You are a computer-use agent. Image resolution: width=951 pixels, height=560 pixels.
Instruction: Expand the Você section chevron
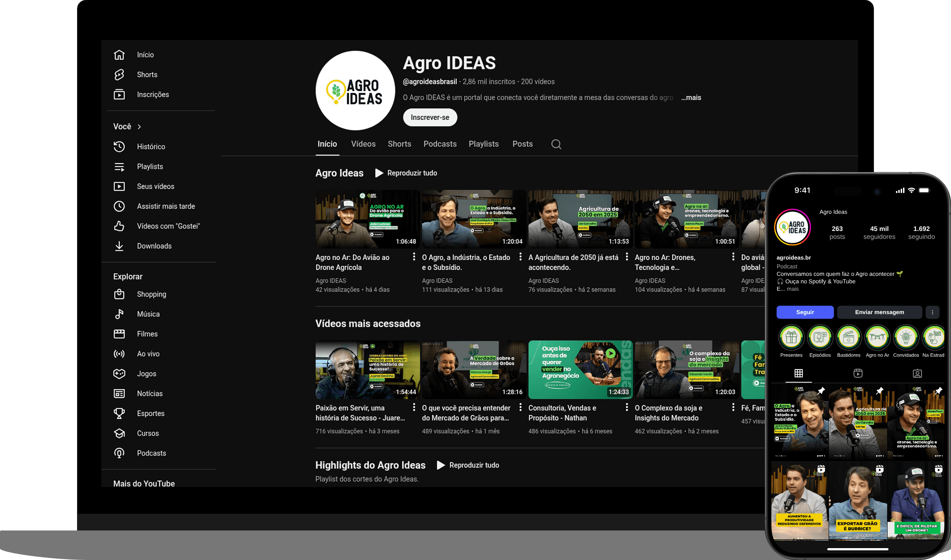click(x=139, y=127)
